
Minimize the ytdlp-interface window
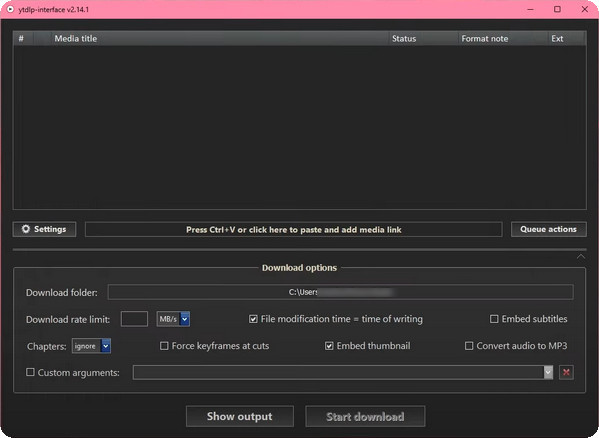pyautogui.click(x=530, y=9)
